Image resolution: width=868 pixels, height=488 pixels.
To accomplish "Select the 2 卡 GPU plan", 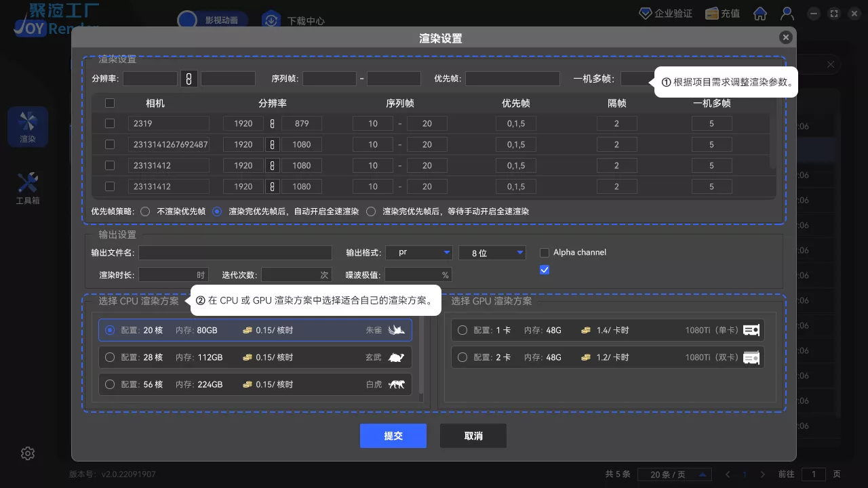I will point(608,357).
